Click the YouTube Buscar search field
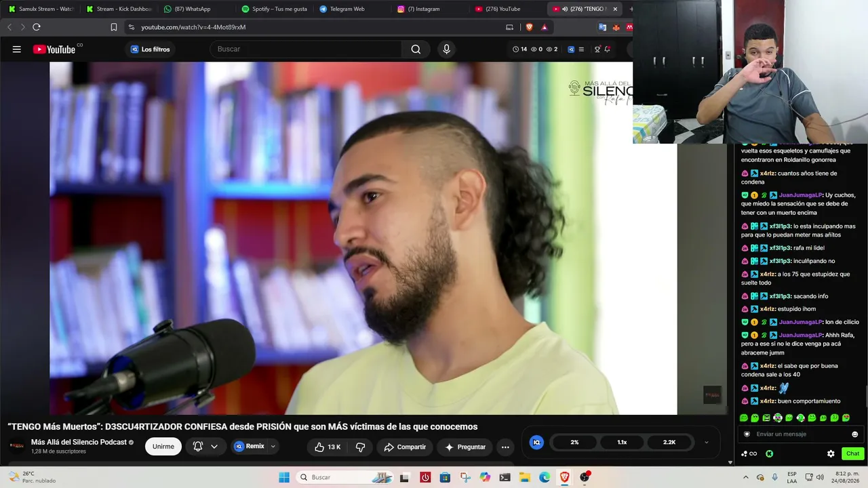The height and width of the screenshot is (488, 868). (307, 49)
